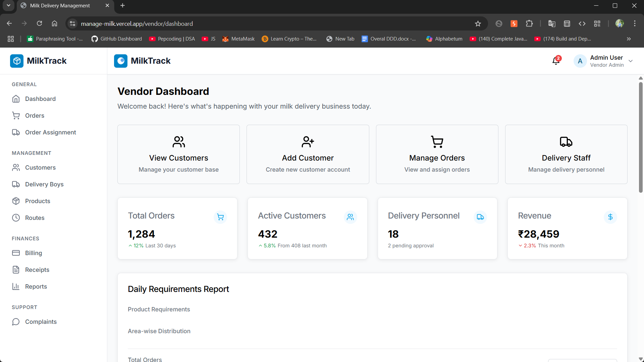644x362 pixels.
Task: Click the Delivery Personnel truck icon
Action: point(480,217)
